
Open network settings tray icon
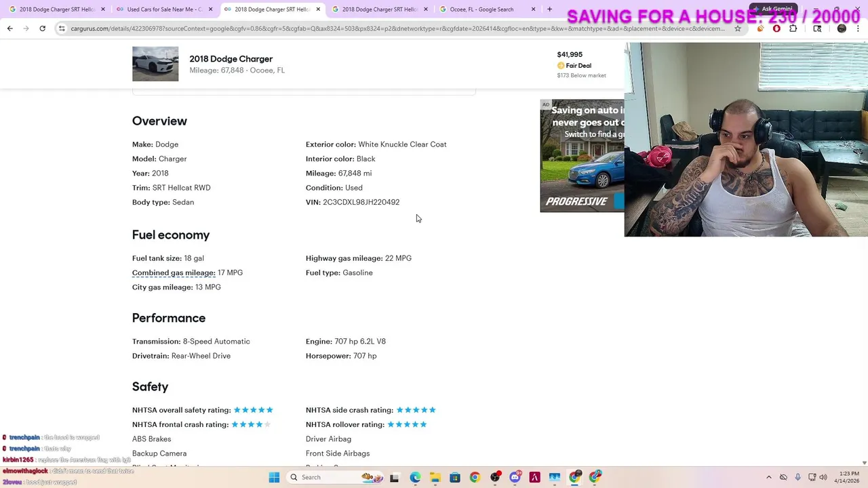pyautogui.click(x=812, y=477)
